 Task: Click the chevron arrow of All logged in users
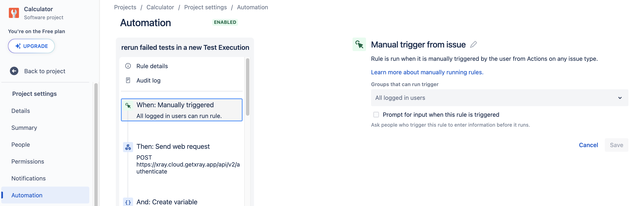click(x=620, y=98)
